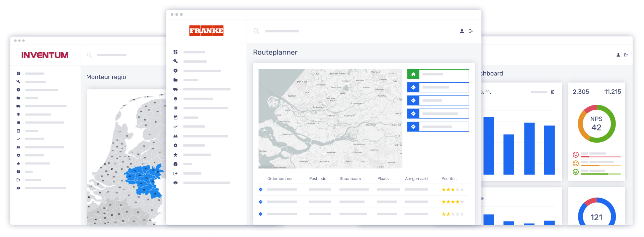
Task: Sort by the Prioriteit column header
Action: pyautogui.click(x=449, y=179)
